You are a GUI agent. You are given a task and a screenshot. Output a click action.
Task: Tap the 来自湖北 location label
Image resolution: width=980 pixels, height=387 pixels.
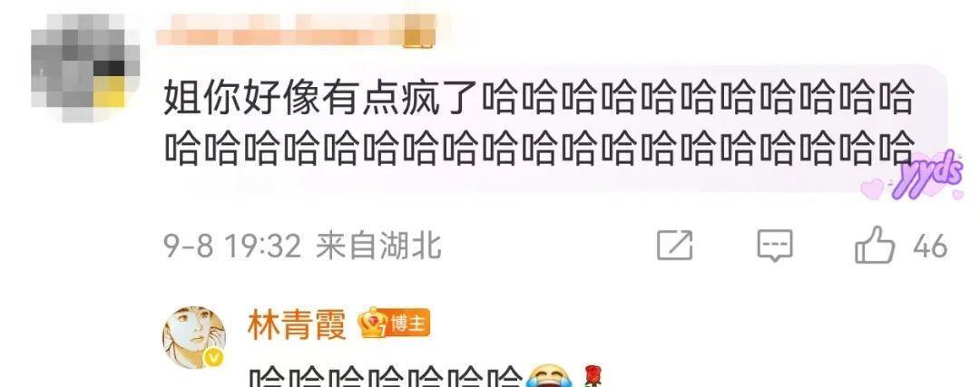[x=378, y=246]
